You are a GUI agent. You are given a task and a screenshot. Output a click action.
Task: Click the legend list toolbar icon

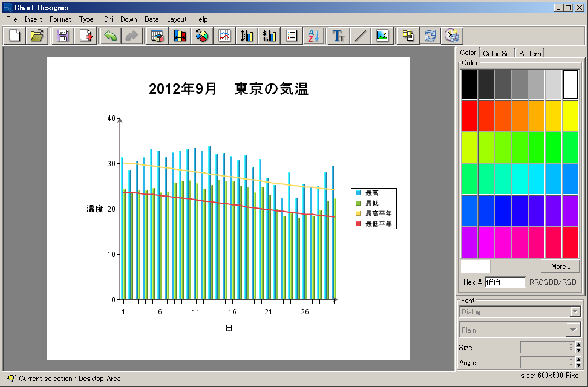pyautogui.click(x=292, y=36)
